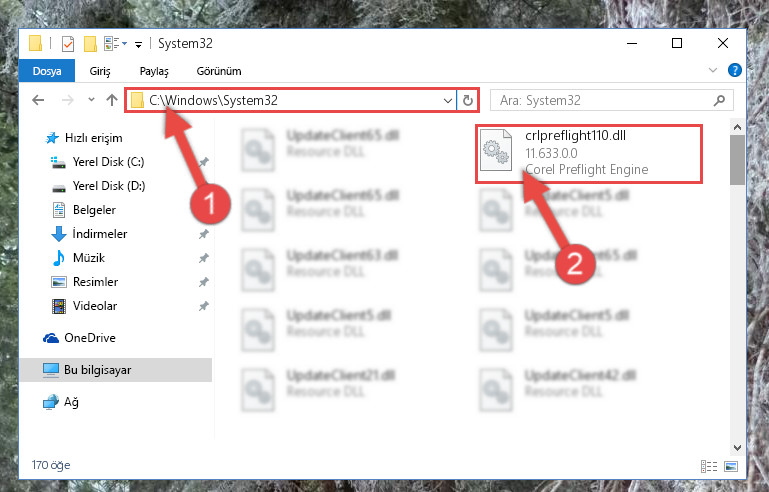Refresh the System32 folder view
Screen dimensions: 769x492
point(467,101)
